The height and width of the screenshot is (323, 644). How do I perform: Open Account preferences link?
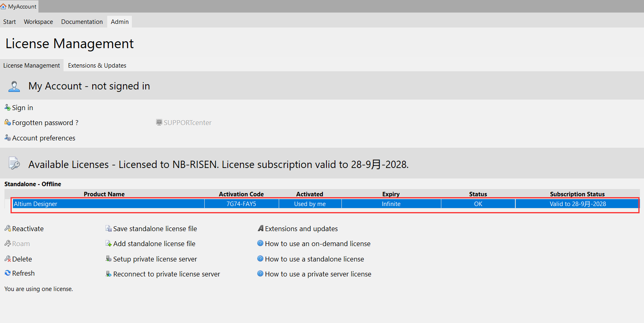coord(44,138)
